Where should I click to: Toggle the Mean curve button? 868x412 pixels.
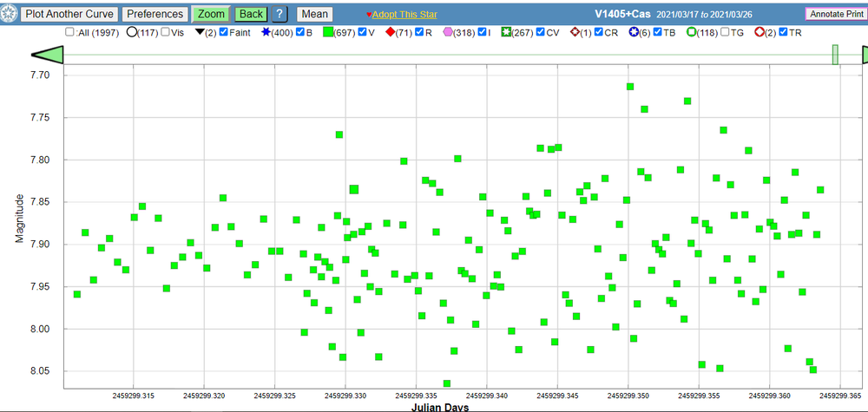point(314,14)
